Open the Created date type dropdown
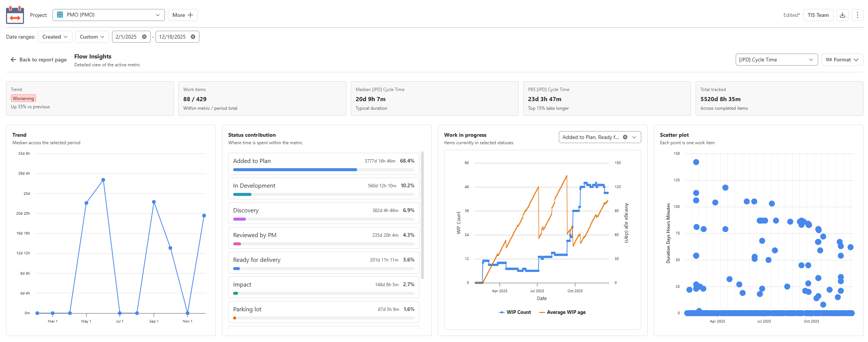 (55, 37)
